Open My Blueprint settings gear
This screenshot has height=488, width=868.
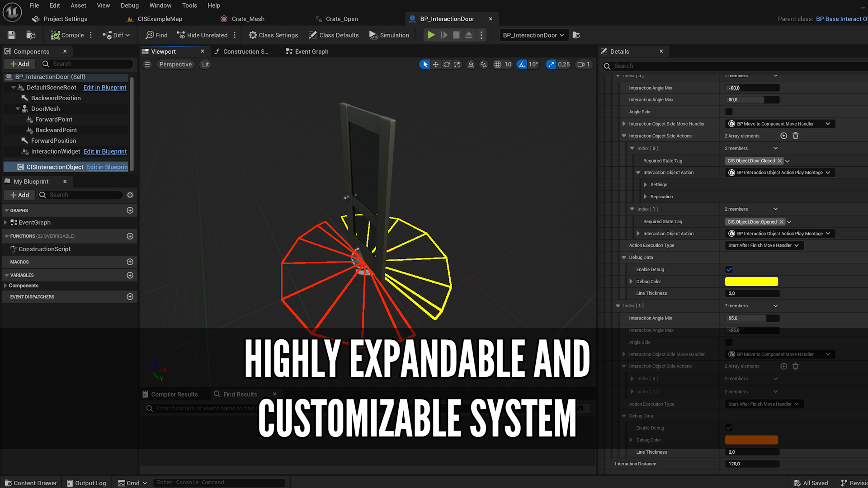[130, 195]
